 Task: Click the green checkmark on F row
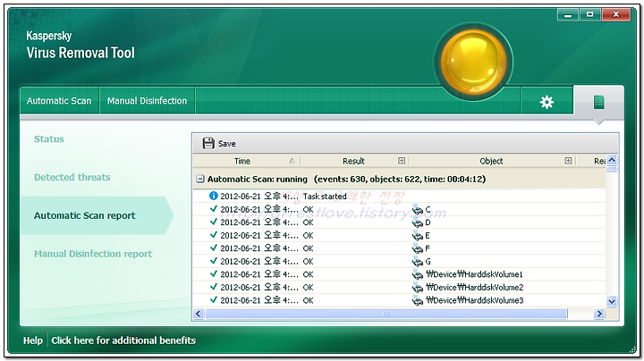[213, 248]
